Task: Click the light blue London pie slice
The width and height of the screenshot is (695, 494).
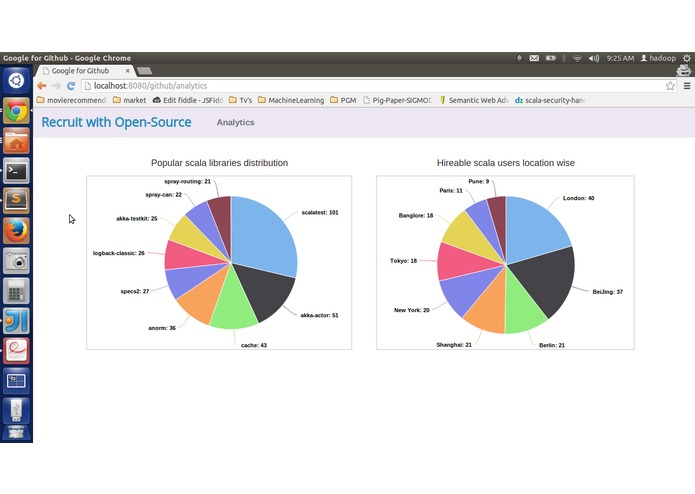Action: click(x=535, y=232)
